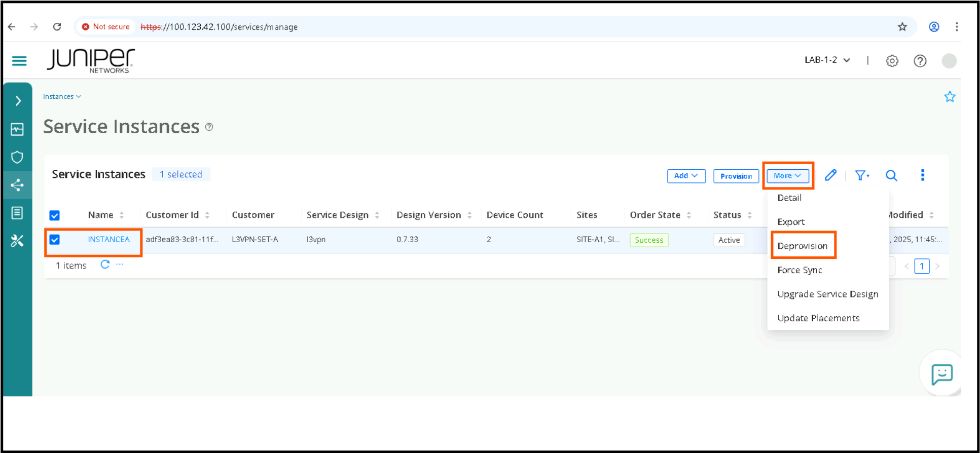
Task: Uncheck the INSTANCEA row checkbox
Action: coord(55,240)
